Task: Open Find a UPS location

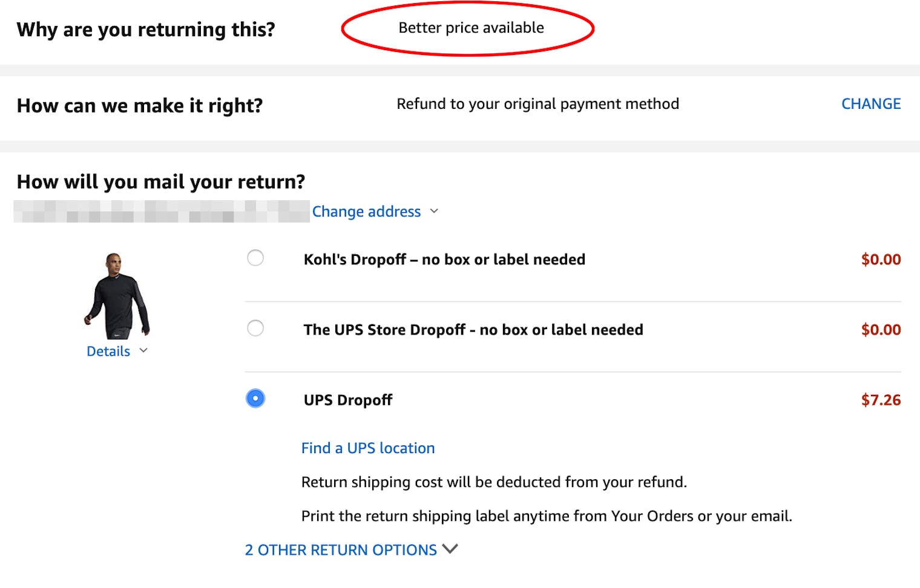Action: pyautogui.click(x=368, y=448)
